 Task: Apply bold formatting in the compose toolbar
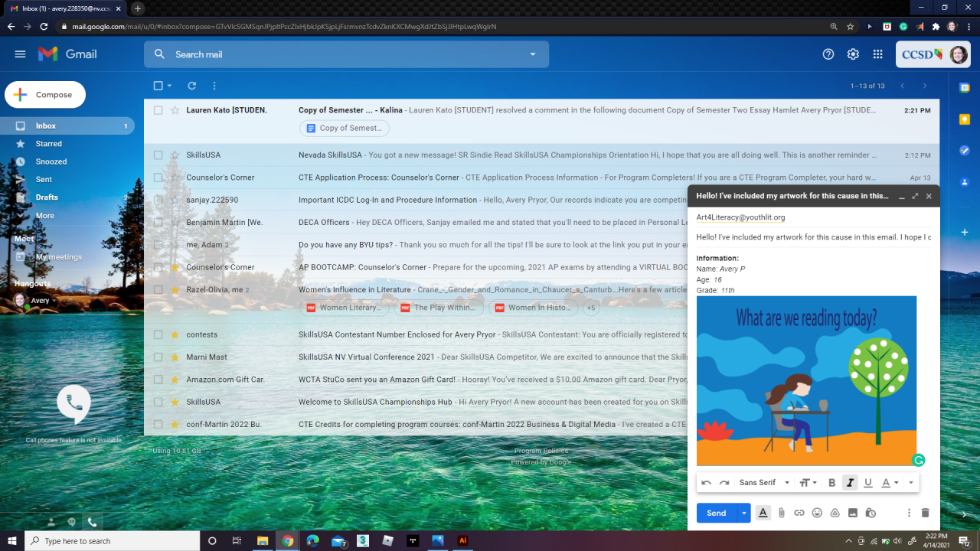pyautogui.click(x=832, y=483)
